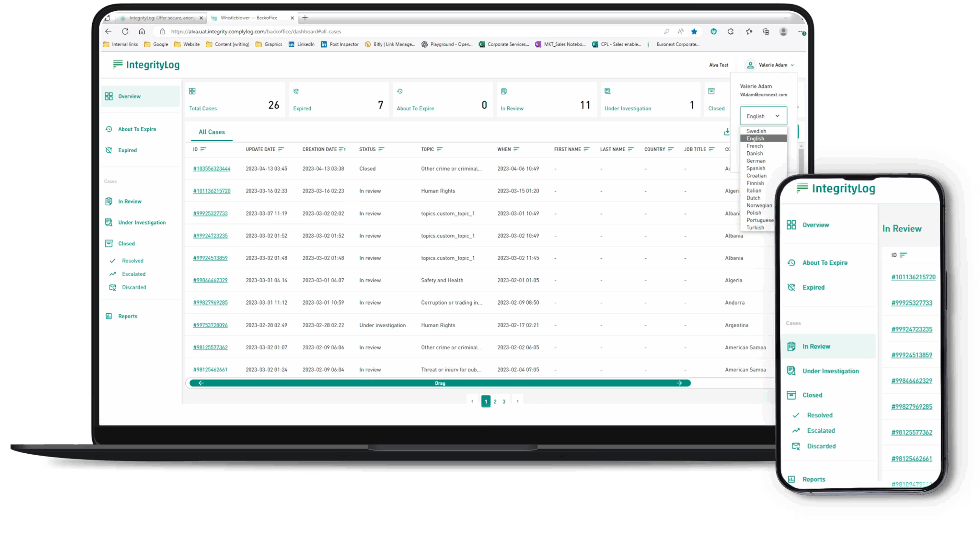Image resolution: width=980 pixels, height=536 pixels.
Task: Open the English language dropdown
Action: [763, 116]
